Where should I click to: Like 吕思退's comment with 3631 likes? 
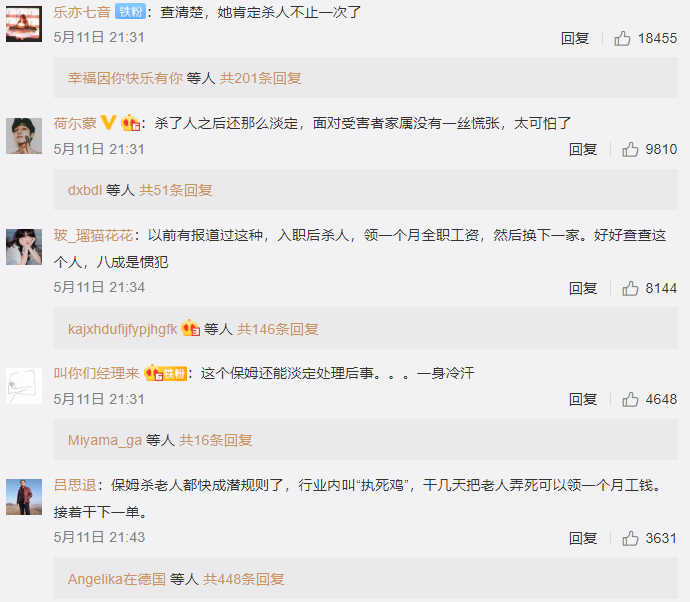click(x=630, y=538)
